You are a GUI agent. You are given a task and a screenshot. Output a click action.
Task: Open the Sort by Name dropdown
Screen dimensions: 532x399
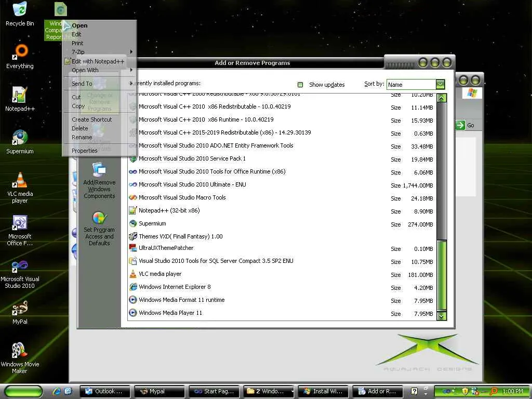pos(440,84)
